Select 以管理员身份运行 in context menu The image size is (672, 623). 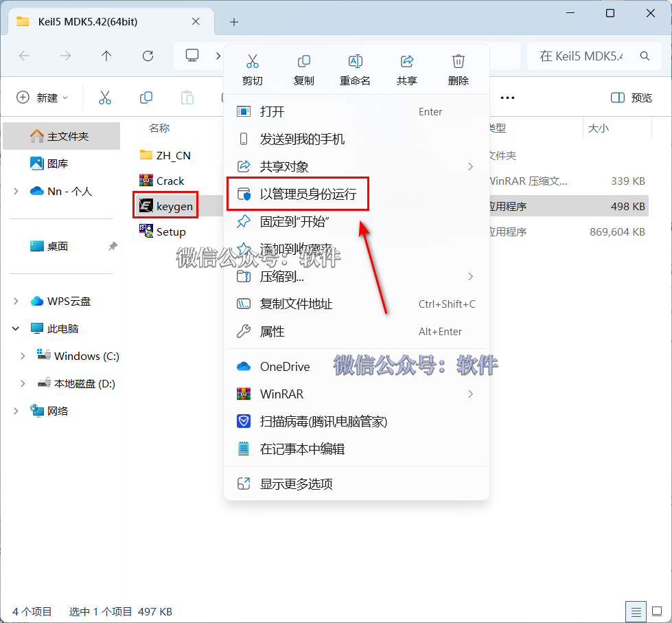pos(356,194)
